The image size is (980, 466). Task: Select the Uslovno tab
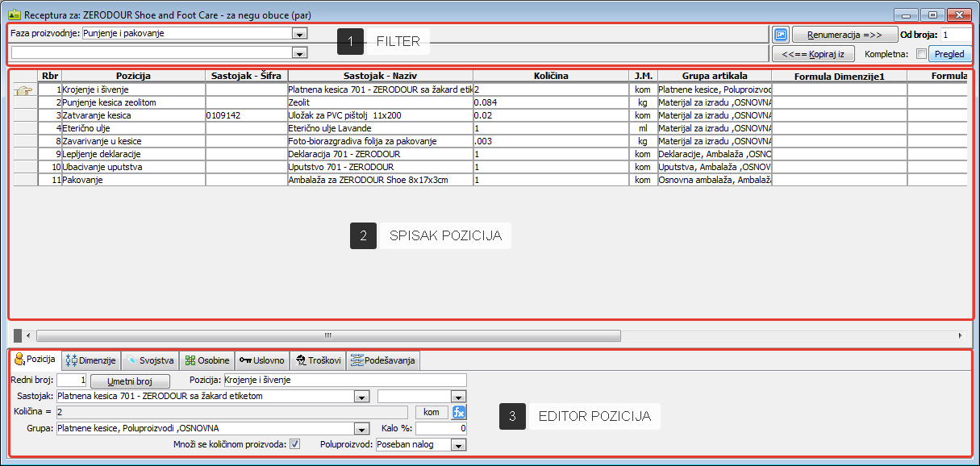pos(262,360)
